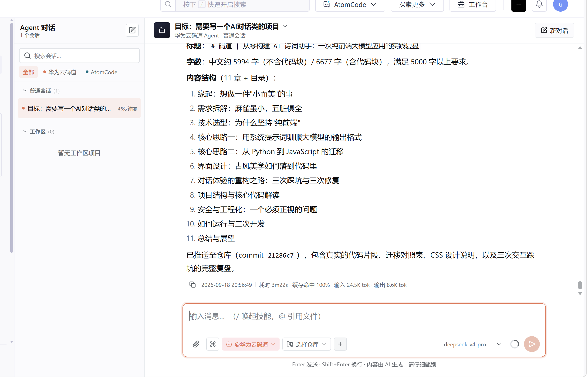Select the 全部 filter tab
588x378 pixels.
pos(28,72)
